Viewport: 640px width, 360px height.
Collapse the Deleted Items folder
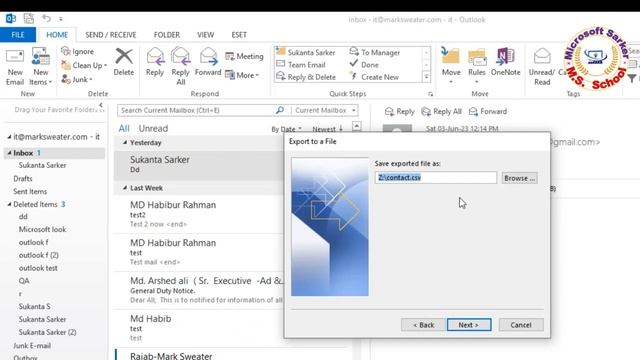coord(9,204)
